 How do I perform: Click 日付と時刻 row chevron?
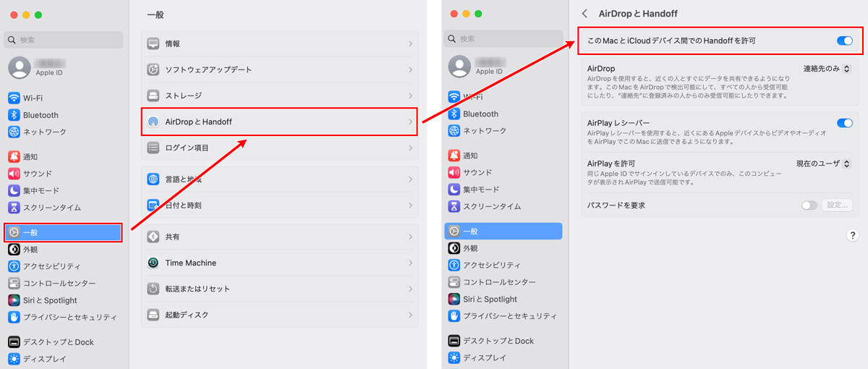[410, 205]
